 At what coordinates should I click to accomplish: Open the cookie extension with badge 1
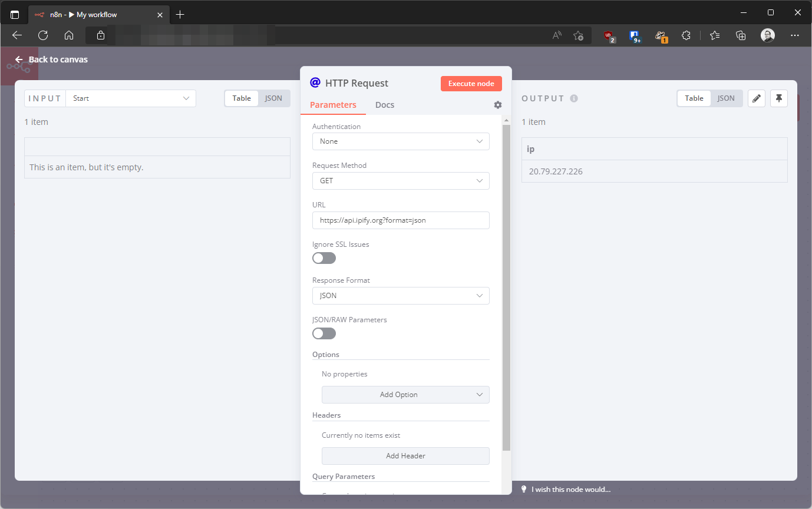tap(661, 36)
